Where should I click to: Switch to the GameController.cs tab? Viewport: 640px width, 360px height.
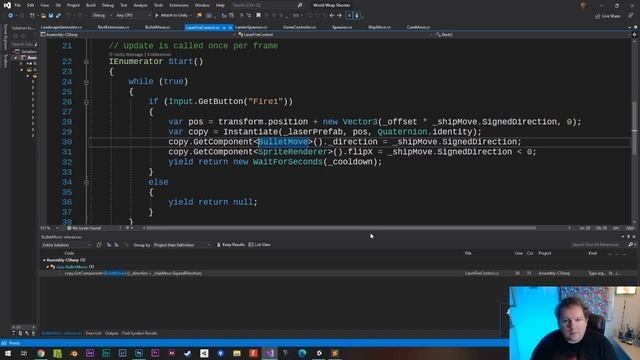tap(300, 27)
